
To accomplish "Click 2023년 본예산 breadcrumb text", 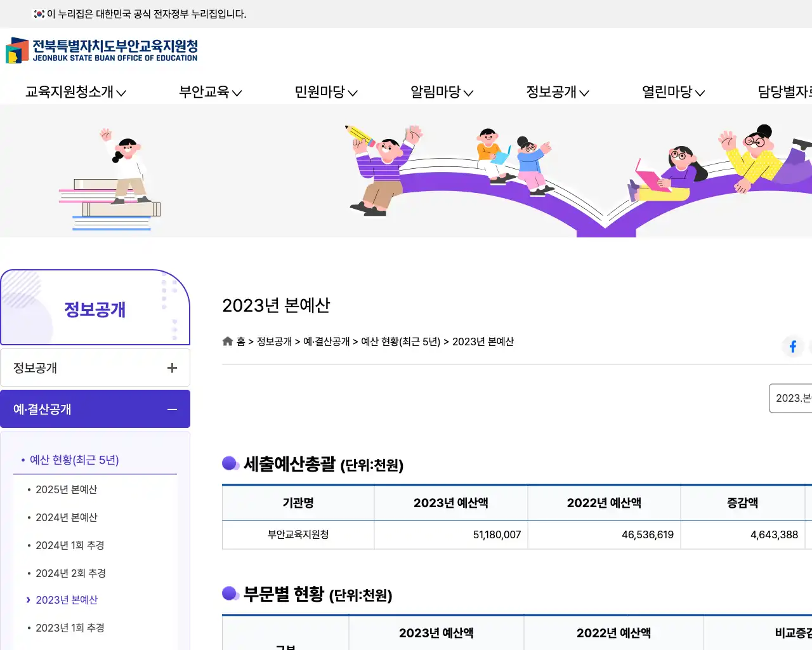I will click(x=483, y=342).
